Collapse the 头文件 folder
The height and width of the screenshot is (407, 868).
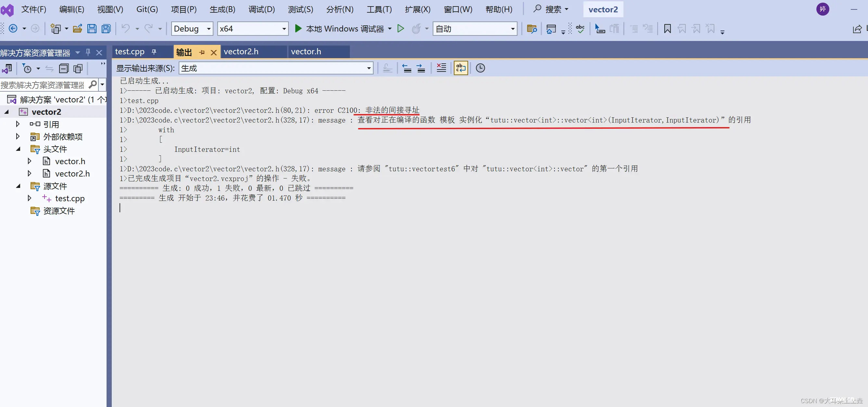point(19,149)
